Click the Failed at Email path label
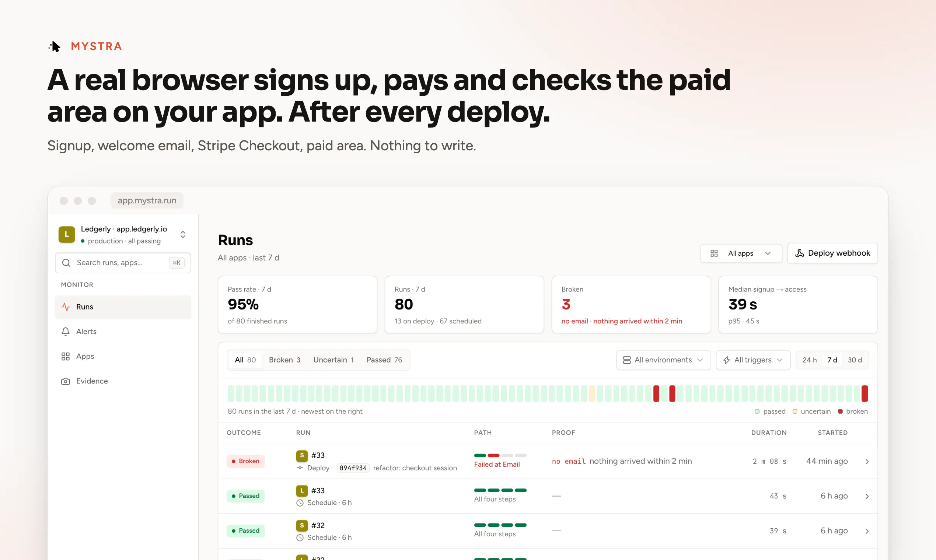This screenshot has height=560, width=936. pyautogui.click(x=497, y=465)
